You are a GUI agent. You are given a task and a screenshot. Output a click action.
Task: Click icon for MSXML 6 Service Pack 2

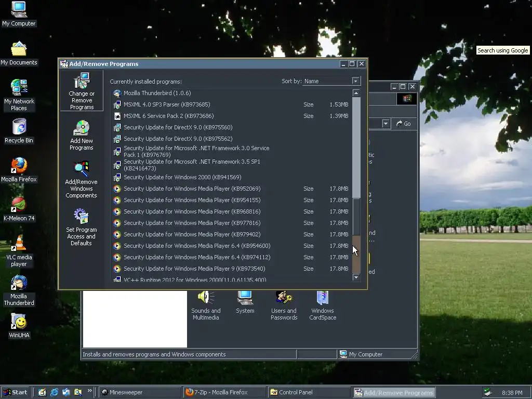coord(117,116)
